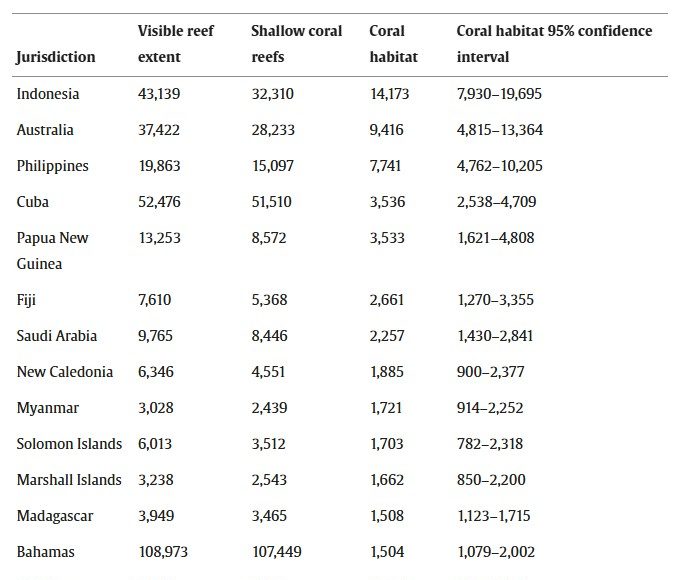Select Madagascar's visible reef extent 3,949
This screenshot has height=580, width=683.
click(155, 516)
